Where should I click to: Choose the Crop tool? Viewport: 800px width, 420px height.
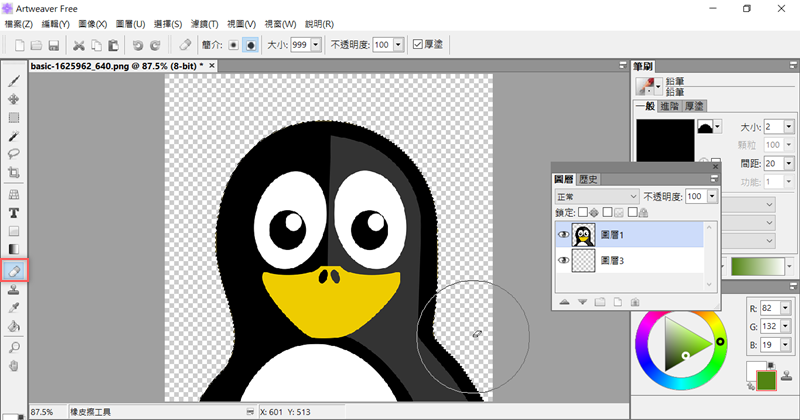(15, 173)
